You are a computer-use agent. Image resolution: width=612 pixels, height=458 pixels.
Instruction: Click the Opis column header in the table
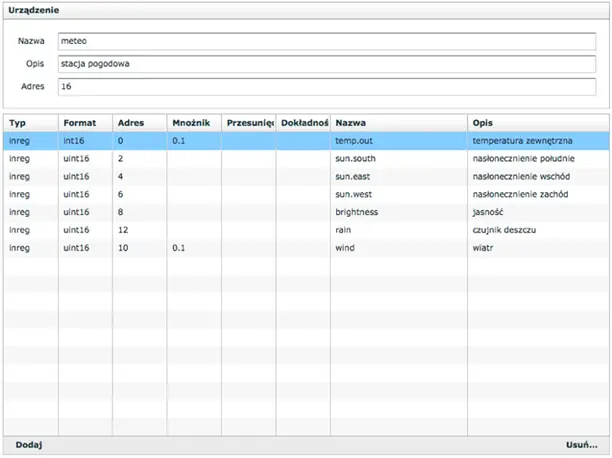537,123
